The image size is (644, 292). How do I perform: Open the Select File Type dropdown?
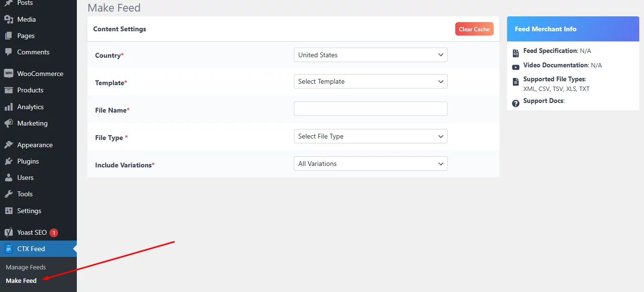370,136
